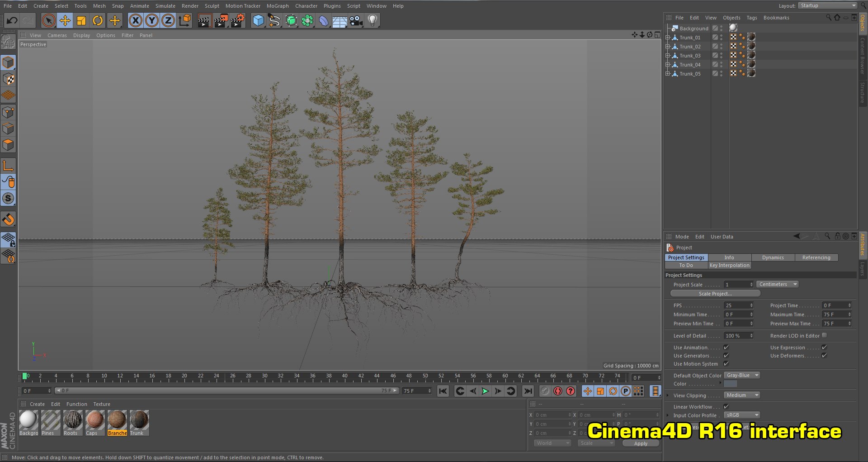Open Input Color Profile sRGB dropdown
Viewport: 868px width, 462px height.
(742, 415)
